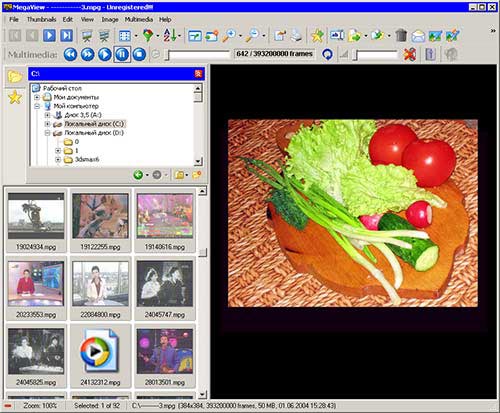Viewport: 500px width, 413px height.
Task: Create a new folder with the folder-star icon
Action: pyautogui.click(x=197, y=175)
